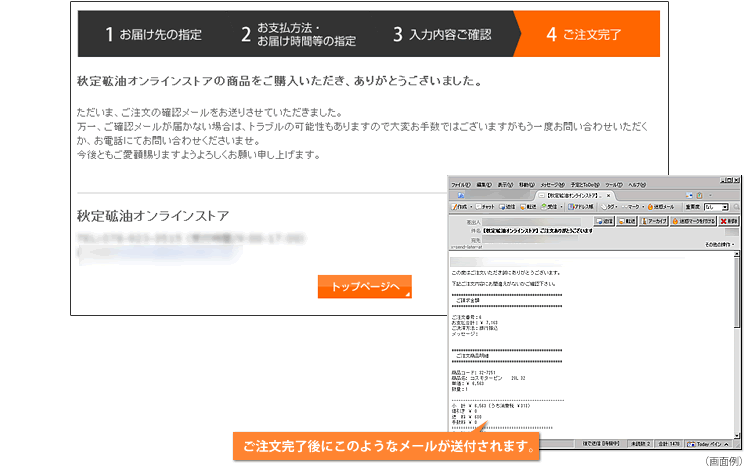Click the 作成 compose toolbar button
This screenshot has height=472, width=744.
click(x=459, y=207)
